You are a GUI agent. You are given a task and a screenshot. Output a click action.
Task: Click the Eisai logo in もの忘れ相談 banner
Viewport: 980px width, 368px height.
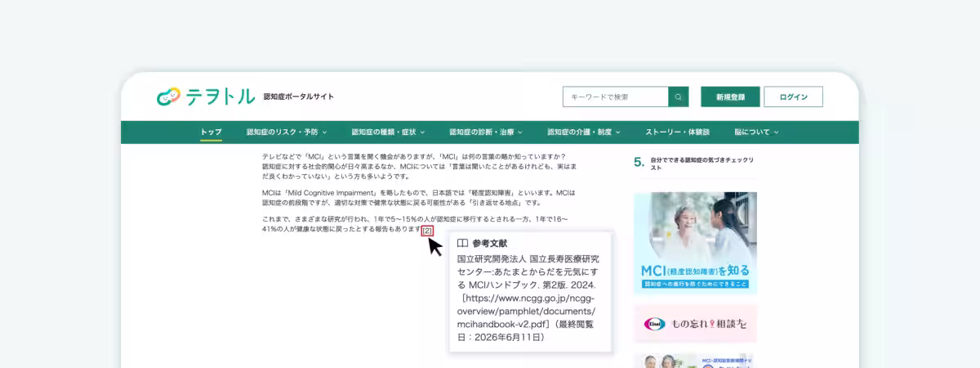coord(654,324)
